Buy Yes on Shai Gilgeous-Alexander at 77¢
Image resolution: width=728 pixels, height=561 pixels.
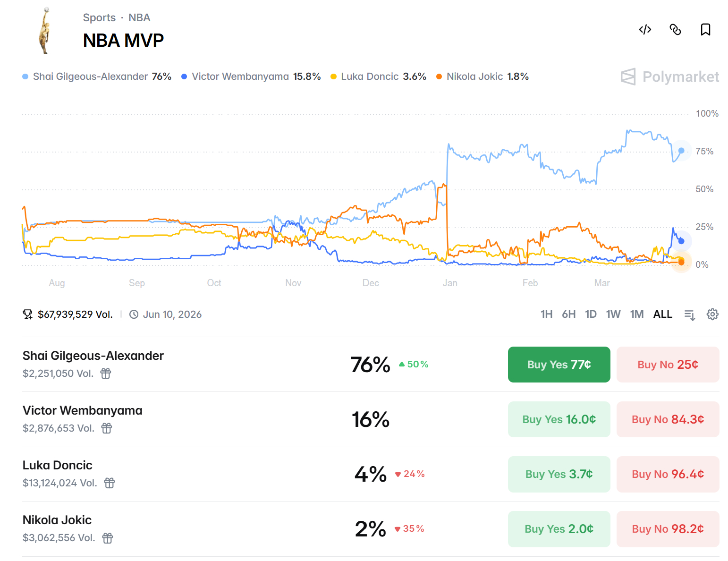[x=559, y=365]
